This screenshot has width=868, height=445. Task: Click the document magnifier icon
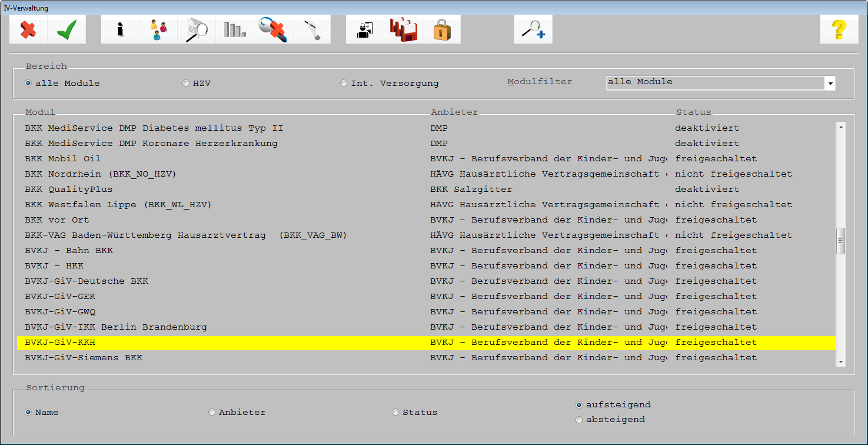pos(197,29)
